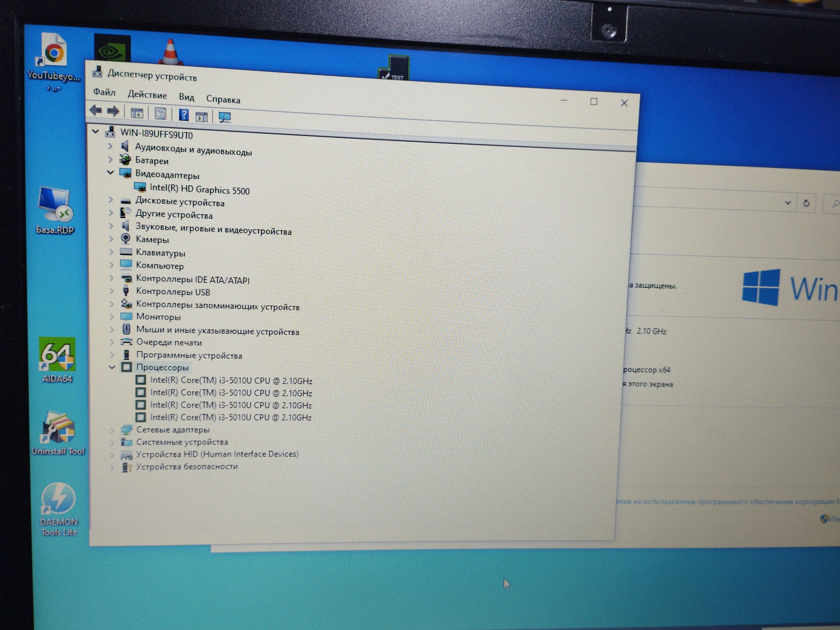
Task: Collapse the WIN-I89UFFS9UT0 root node
Action: (x=95, y=131)
